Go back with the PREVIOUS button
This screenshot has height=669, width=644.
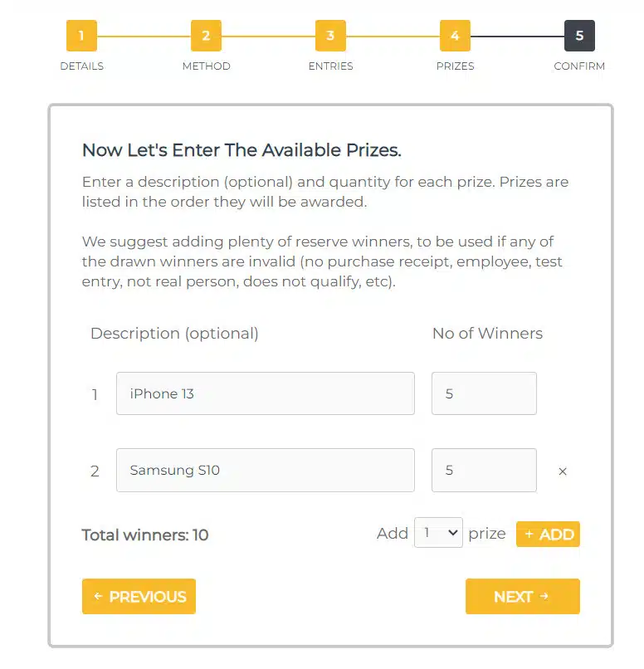coord(139,596)
